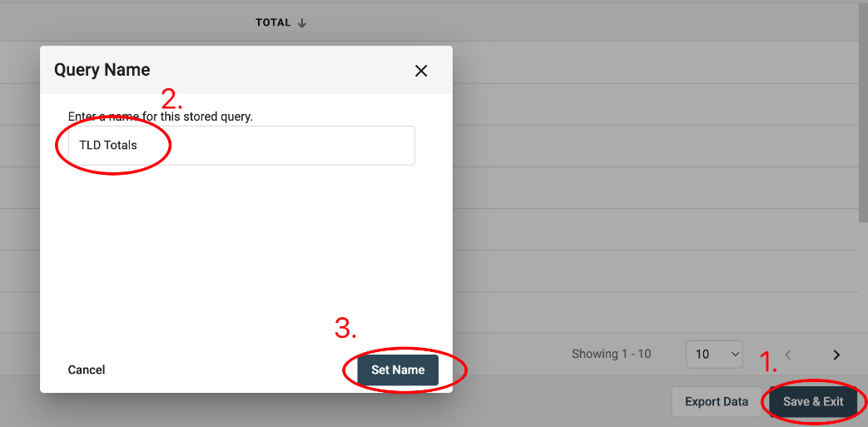Click the sort arrow beside TOTAL

(302, 23)
